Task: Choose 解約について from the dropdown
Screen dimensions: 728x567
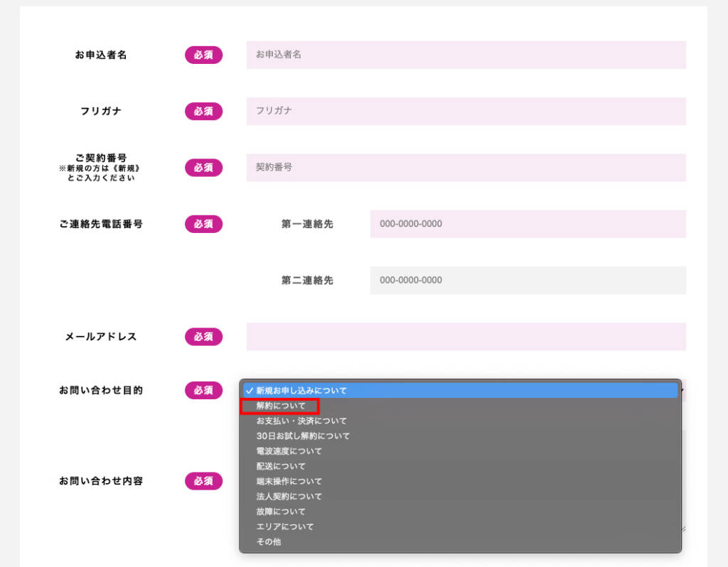Action: (460, 406)
